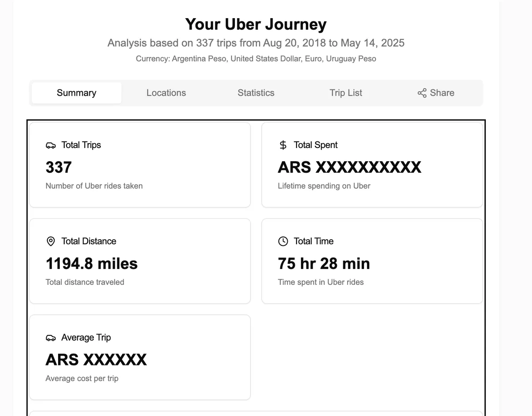Click the car icon beside Average Trip
The width and height of the screenshot is (532, 416).
coord(51,337)
